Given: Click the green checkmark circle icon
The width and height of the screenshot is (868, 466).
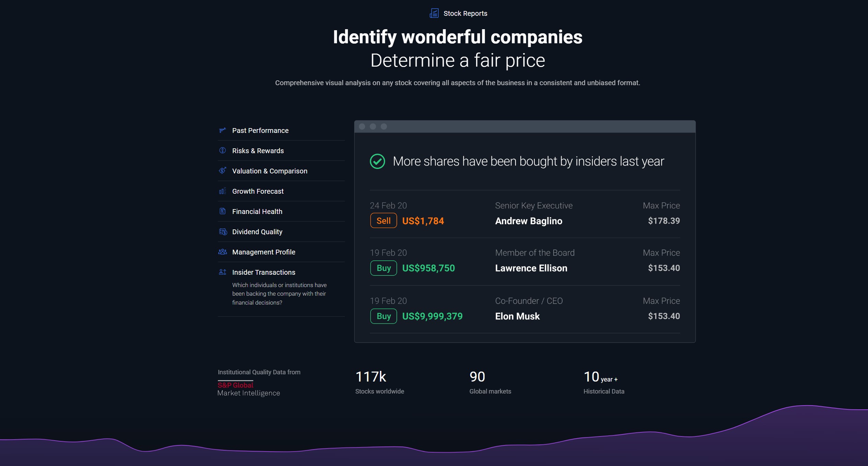Looking at the screenshot, I should click(377, 161).
